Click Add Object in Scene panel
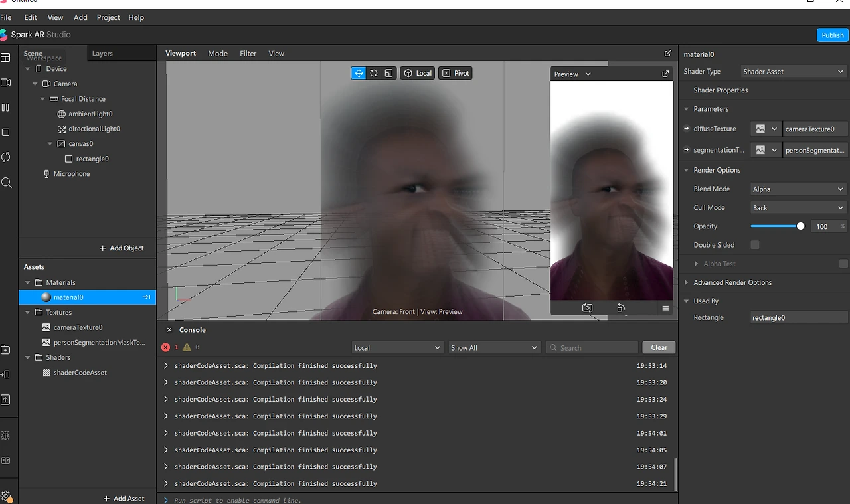The image size is (850, 504). pyautogui.click(x=122, y=248)
